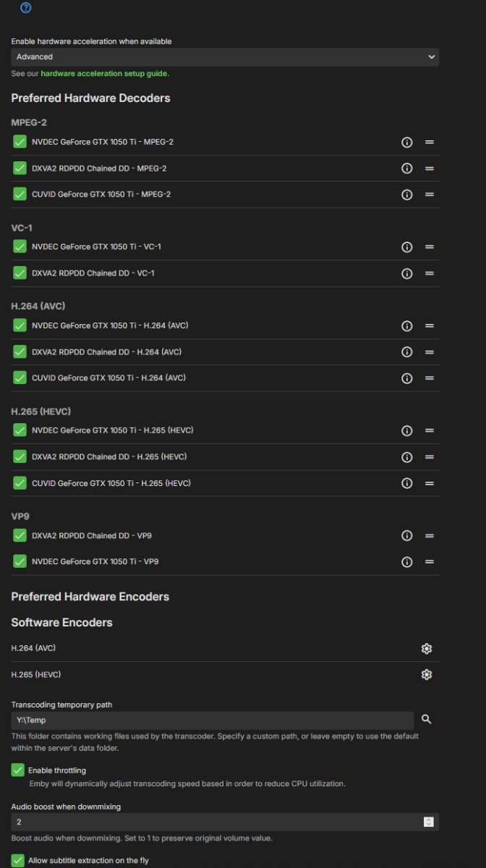The width and height of the screenshot is (486, 868).
Task: Open the hardware acceleration dropdown set to Advanced
Action: [224, 56]
